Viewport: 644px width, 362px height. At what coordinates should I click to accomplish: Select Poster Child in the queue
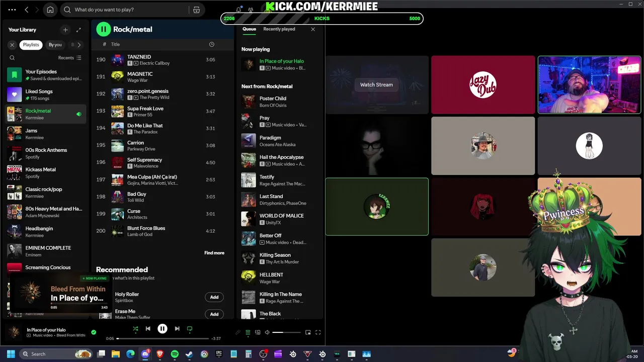tap(280, 102)
